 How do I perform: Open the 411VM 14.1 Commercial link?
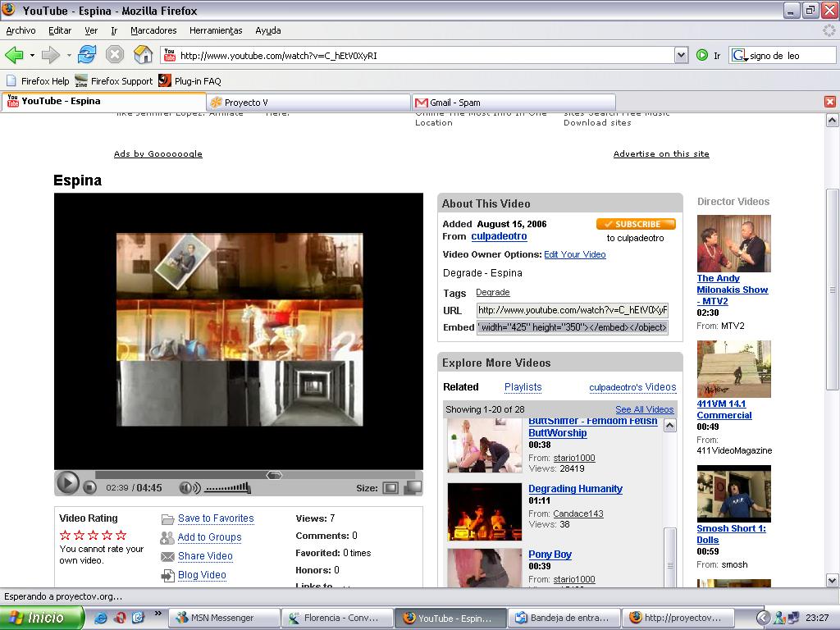(724, 409)
